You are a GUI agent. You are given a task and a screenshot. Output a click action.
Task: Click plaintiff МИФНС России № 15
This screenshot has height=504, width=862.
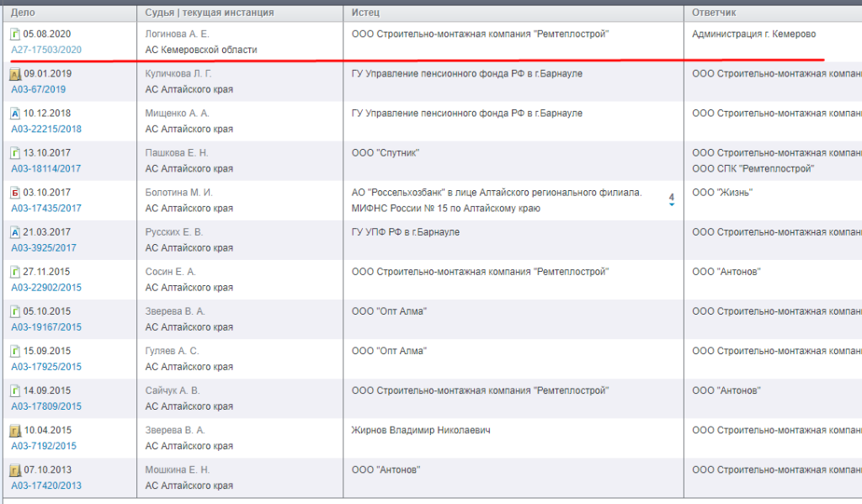point(446,208)
